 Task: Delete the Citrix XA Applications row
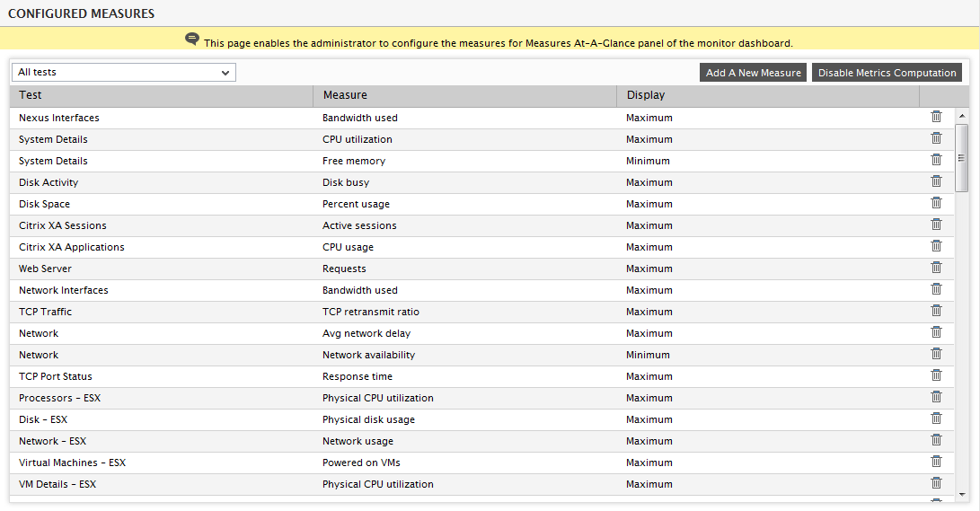936,246
